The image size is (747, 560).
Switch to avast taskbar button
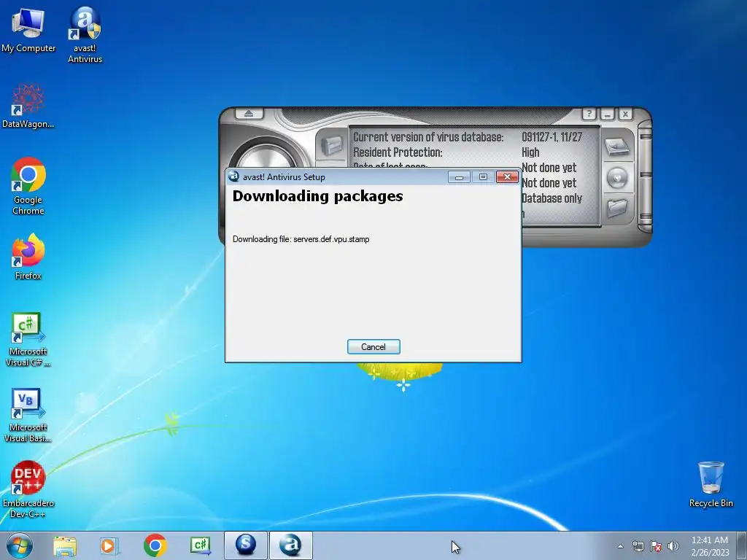(290, 545)
